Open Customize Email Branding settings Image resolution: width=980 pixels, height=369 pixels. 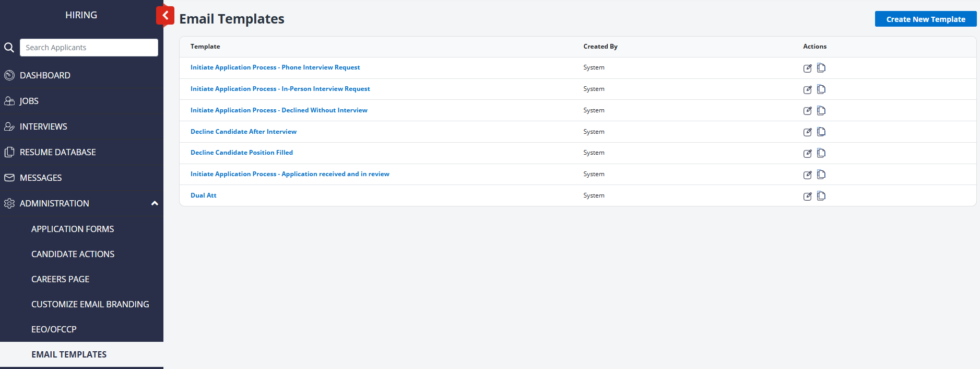[x=90, y=304]
